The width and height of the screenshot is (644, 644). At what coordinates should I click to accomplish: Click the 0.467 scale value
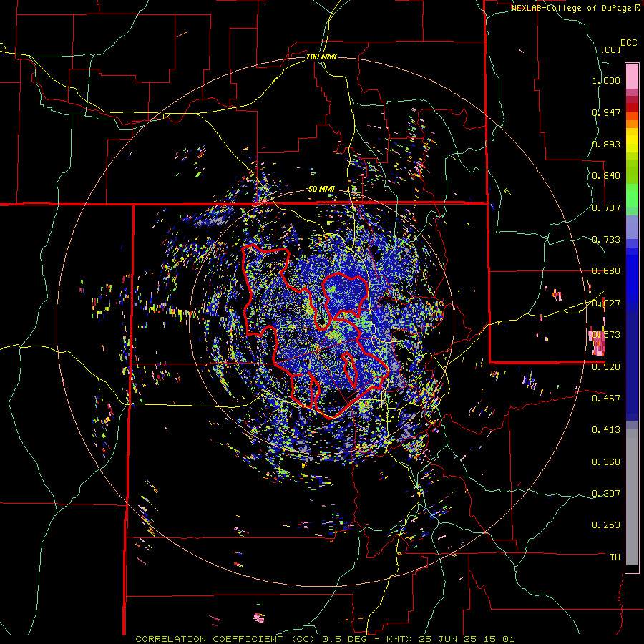606,398
